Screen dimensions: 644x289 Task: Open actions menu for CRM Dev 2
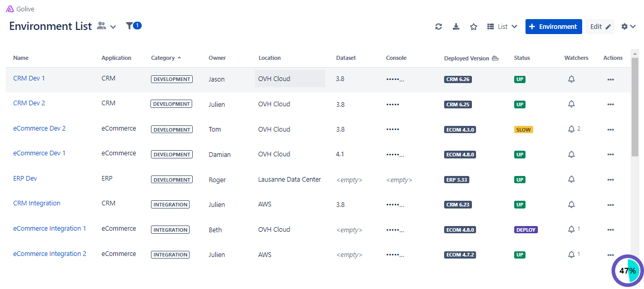[x=611, y=104]
